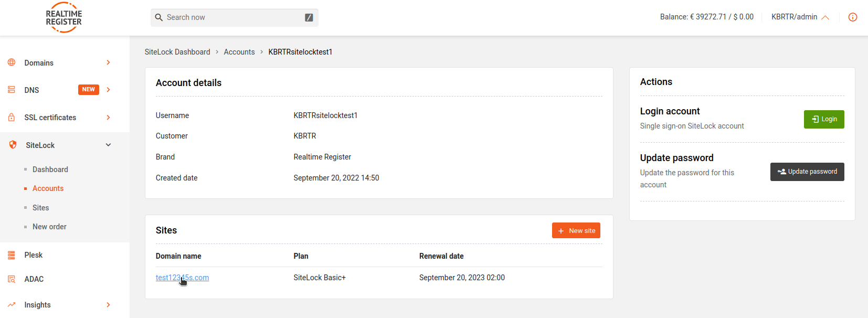Image resolution: width=868 pixels, height=318 pixels.
Task: Click the NEW badge next to DNS
Action: coord(89,90)
